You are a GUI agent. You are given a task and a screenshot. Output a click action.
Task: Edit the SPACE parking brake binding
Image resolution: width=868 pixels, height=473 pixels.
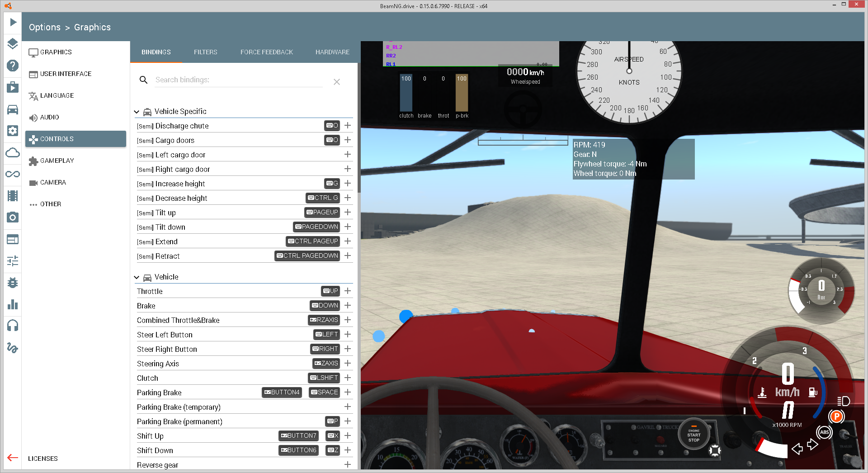[324, 392]
